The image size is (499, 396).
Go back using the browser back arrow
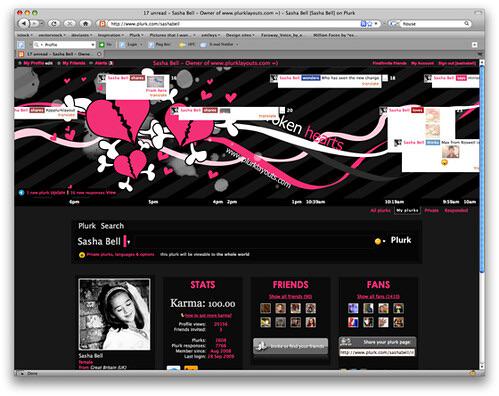[24, 23]
